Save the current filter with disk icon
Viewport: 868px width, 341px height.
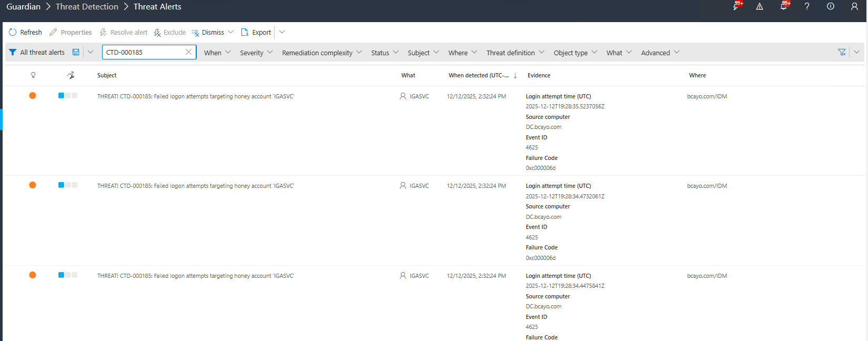pos(76,52)
